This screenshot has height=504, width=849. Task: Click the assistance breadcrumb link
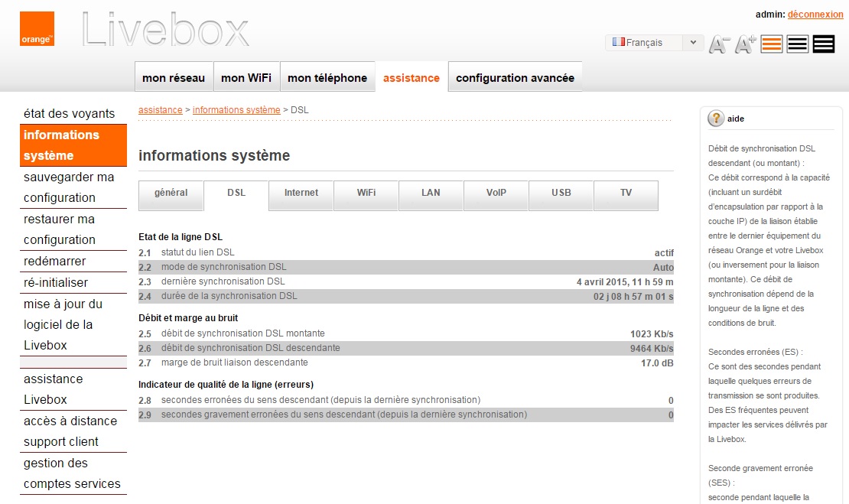pyautogui.click(x=161, y=110)
